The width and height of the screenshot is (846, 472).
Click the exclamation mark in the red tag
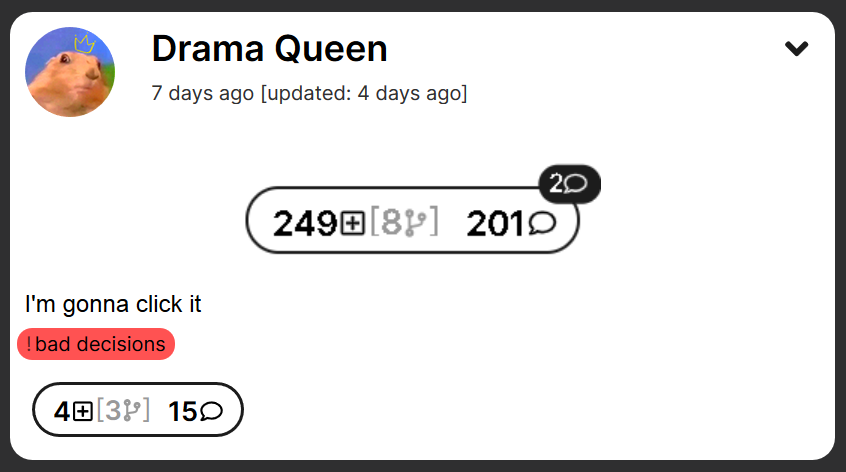coord(29,344)
